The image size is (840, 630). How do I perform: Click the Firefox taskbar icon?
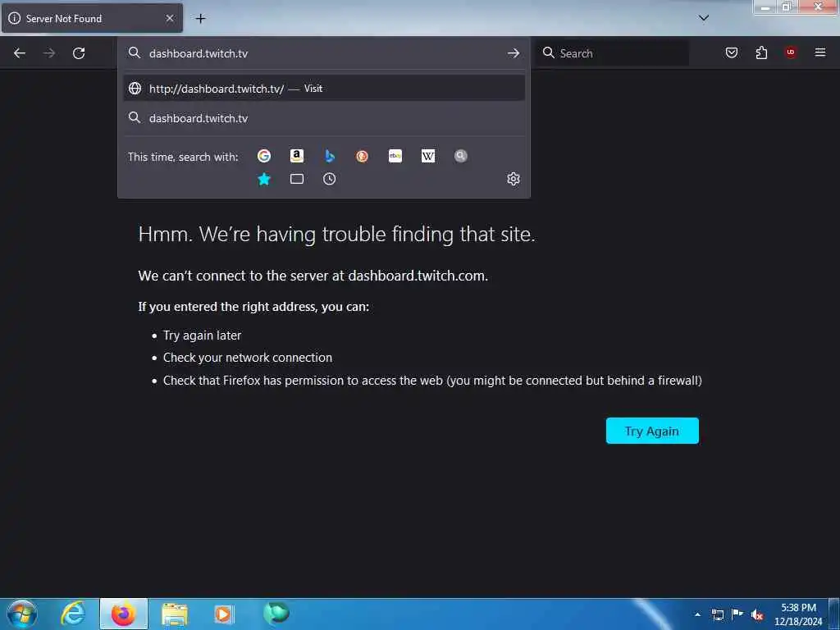tap(123, 614)
